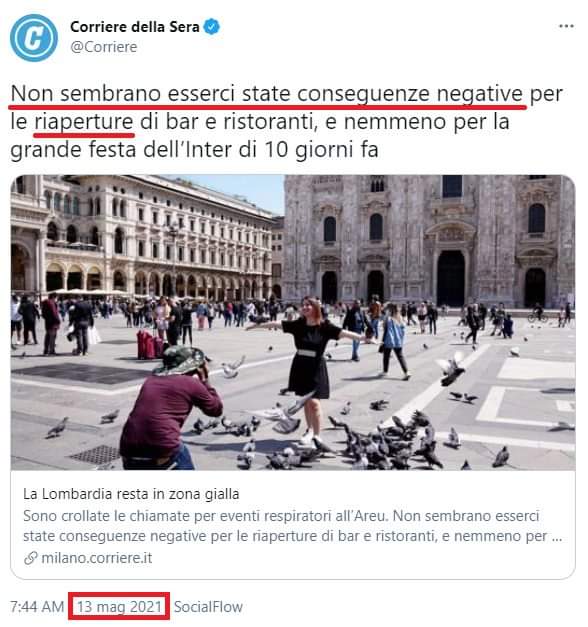
Task: Open headline La Lombardia resta in zona gialla
Action: click(x=131, y=494)
